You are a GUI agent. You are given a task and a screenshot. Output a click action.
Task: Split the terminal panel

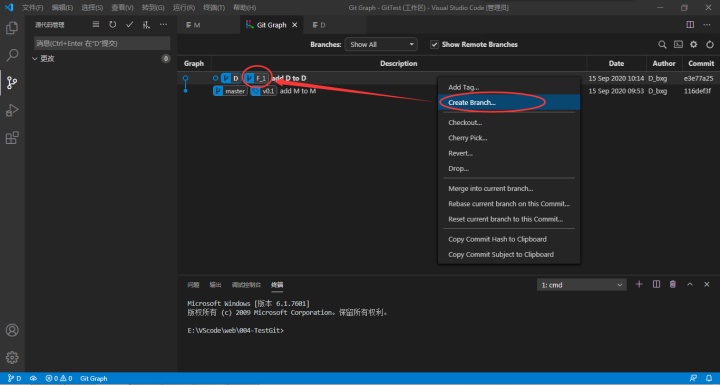pos(656,284)
